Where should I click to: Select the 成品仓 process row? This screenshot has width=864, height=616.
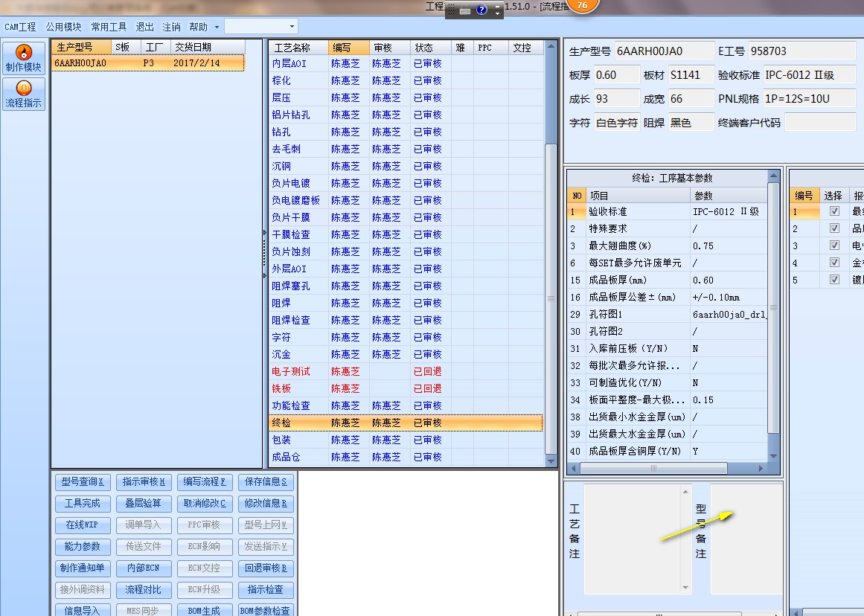pos(406,457)
